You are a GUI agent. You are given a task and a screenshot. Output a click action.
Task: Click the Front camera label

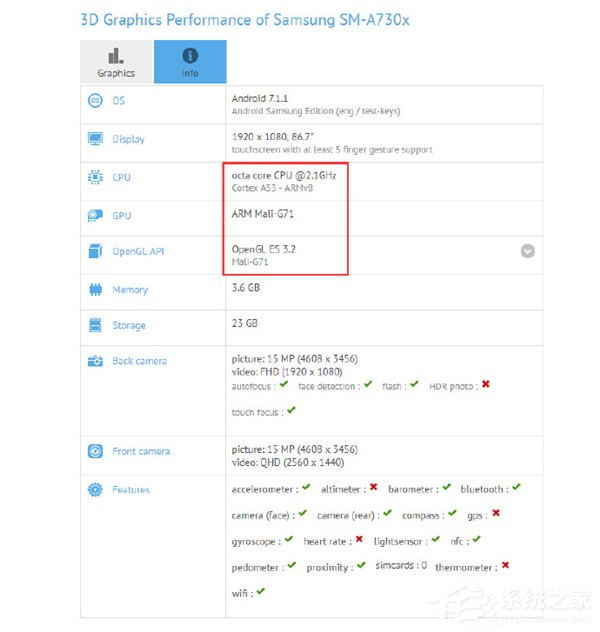141,451
